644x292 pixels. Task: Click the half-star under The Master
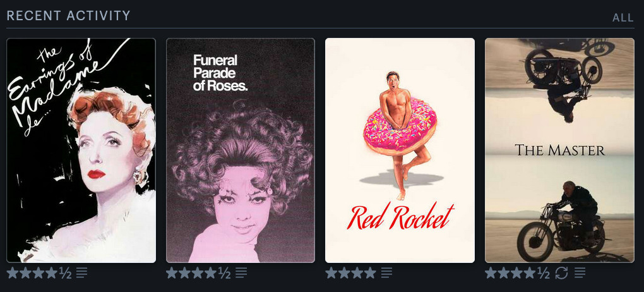(544, 272)
